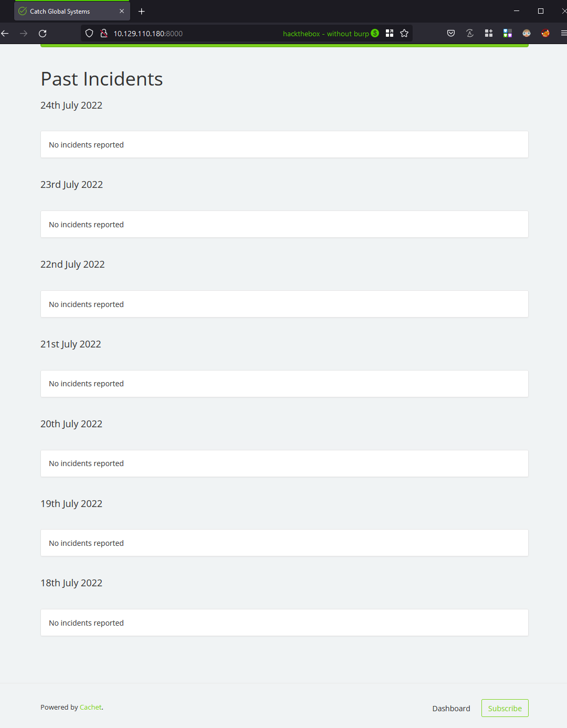Click the tracking protection shield icon
Viewport: 567px width, 728px height.
[x=89, y=34]
